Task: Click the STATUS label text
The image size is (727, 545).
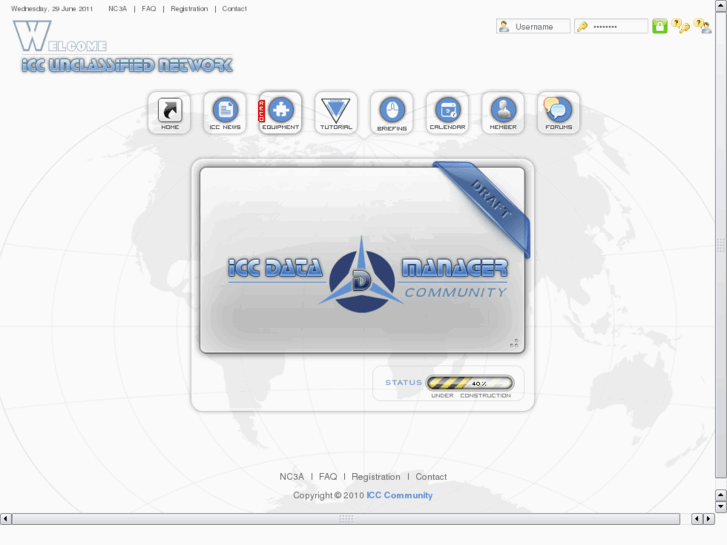Action: pyautogui.click(x=403, y=383)
